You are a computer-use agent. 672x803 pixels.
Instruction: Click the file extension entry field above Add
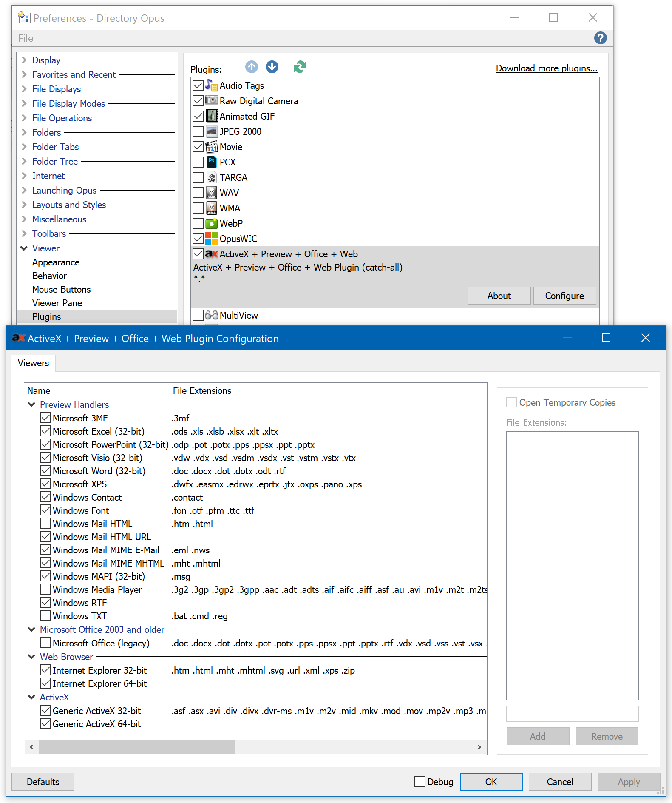click(572, 713)
